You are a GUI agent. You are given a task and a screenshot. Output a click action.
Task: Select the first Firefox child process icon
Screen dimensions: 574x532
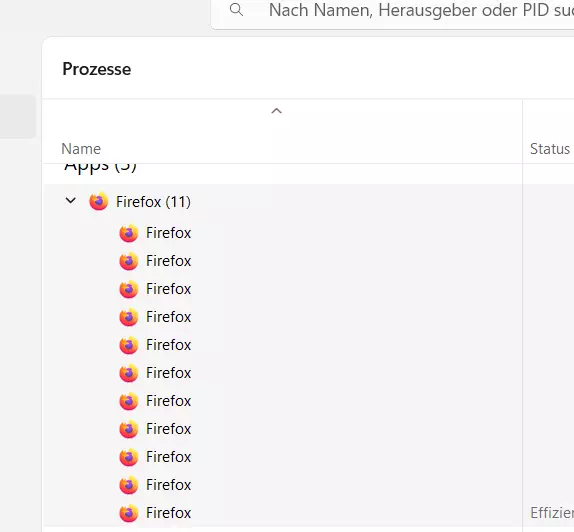[128, 233]
